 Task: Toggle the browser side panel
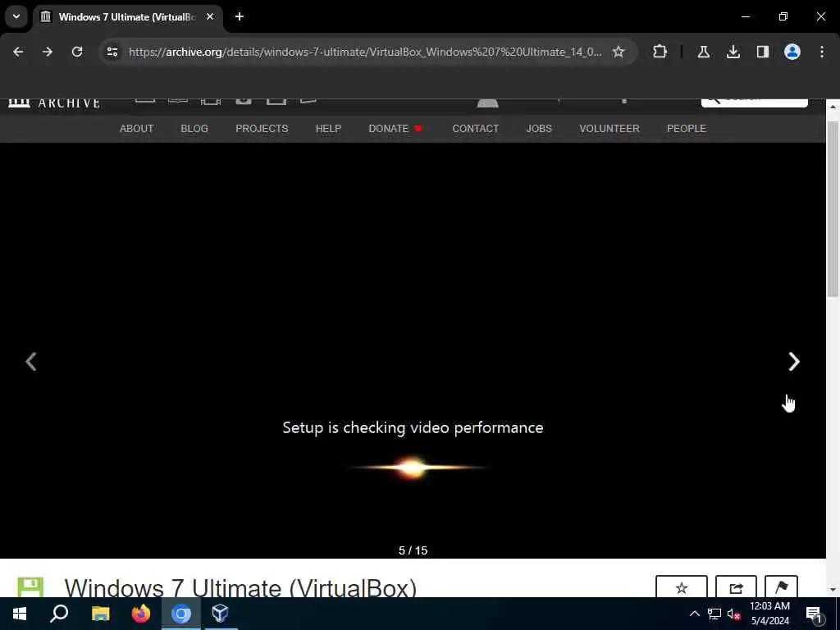point(762,52)
